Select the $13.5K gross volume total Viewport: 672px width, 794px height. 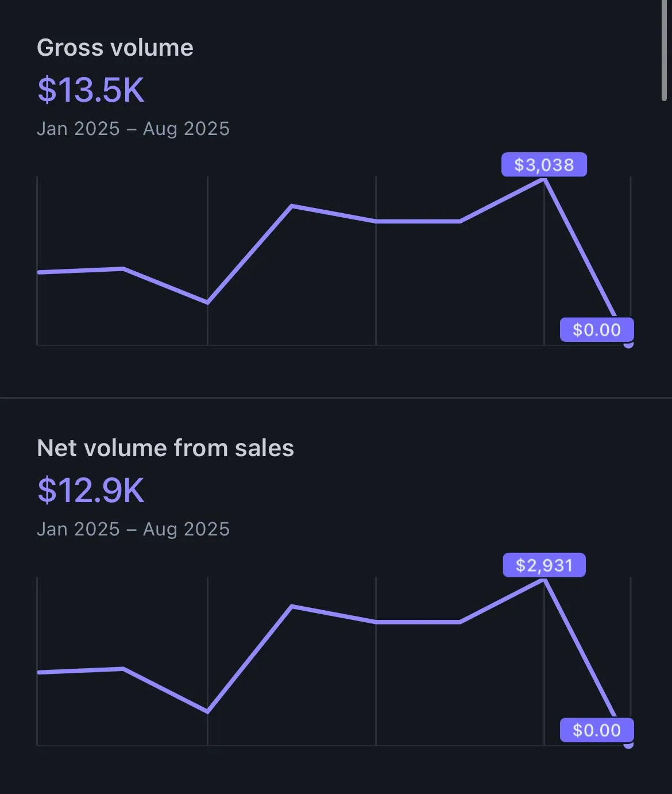[91, 90]
